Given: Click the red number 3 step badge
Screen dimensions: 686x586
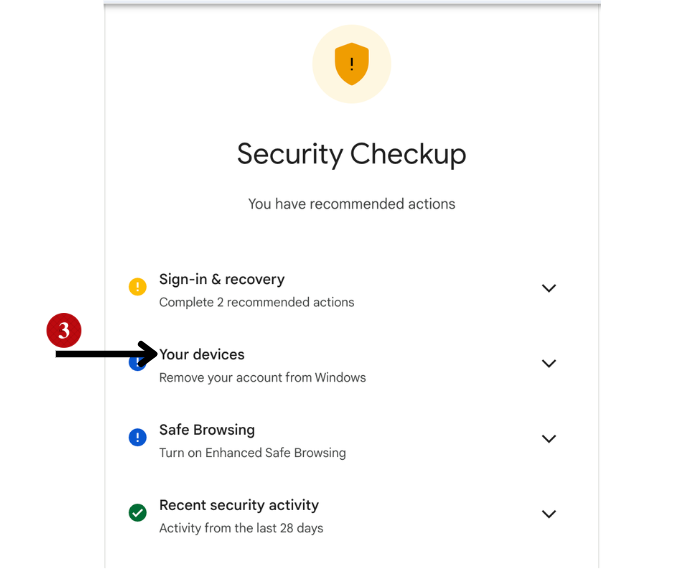Looking at the screenshot, I should (64, 331).
